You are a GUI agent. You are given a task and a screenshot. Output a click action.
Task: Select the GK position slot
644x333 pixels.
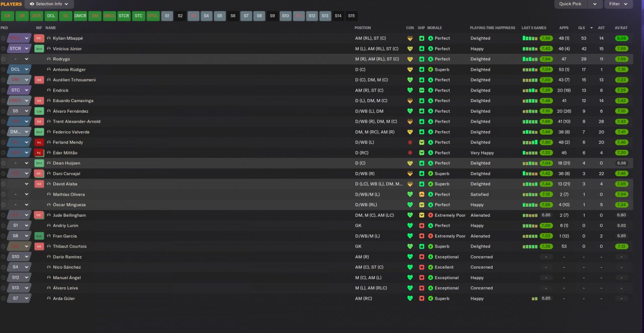coord(7,16)
